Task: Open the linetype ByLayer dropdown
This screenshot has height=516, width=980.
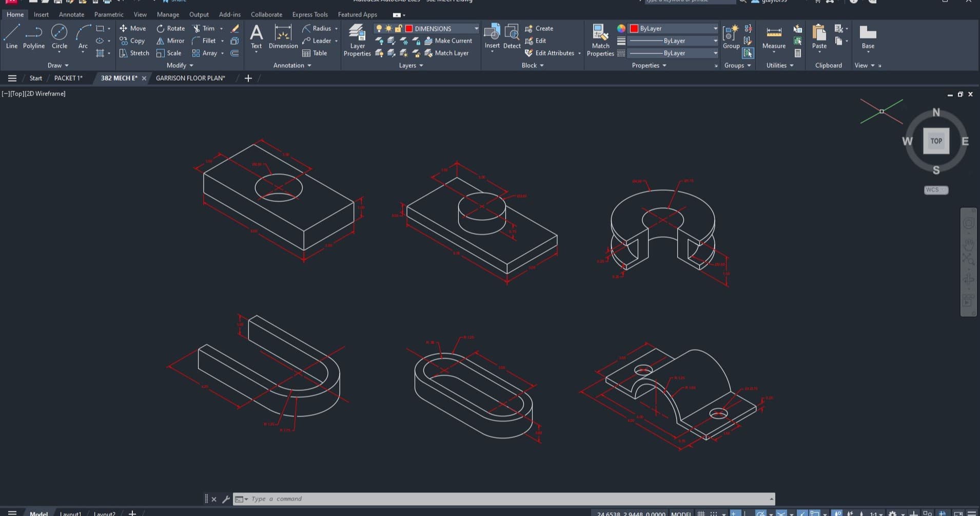Action: pyautogui.click(x=715, y=53)
